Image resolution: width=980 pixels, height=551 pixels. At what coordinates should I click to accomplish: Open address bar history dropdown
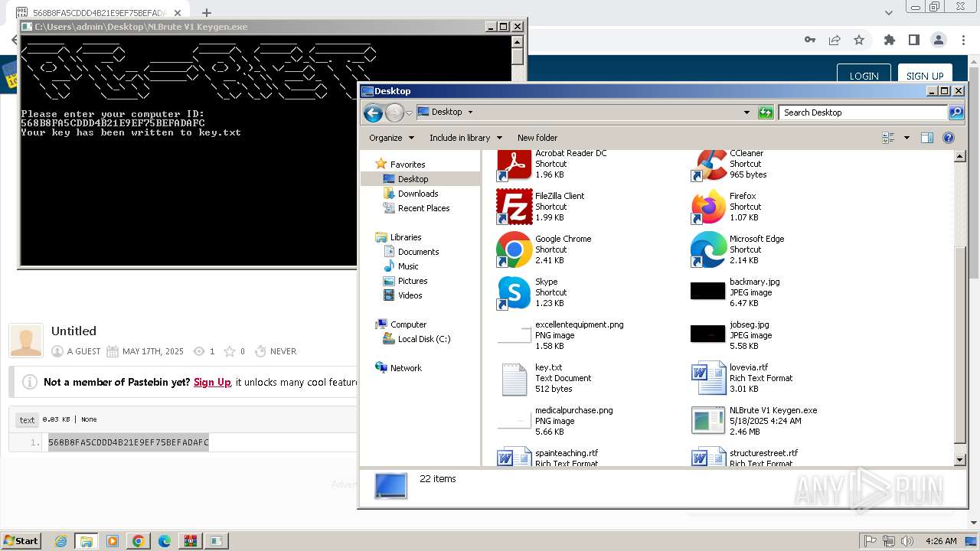pos(746,112)
